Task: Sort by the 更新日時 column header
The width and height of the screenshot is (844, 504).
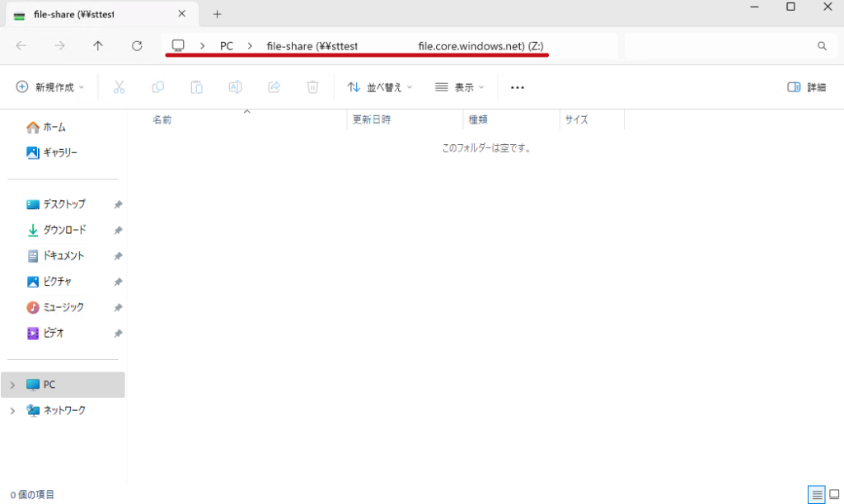Action: (372, 119)
